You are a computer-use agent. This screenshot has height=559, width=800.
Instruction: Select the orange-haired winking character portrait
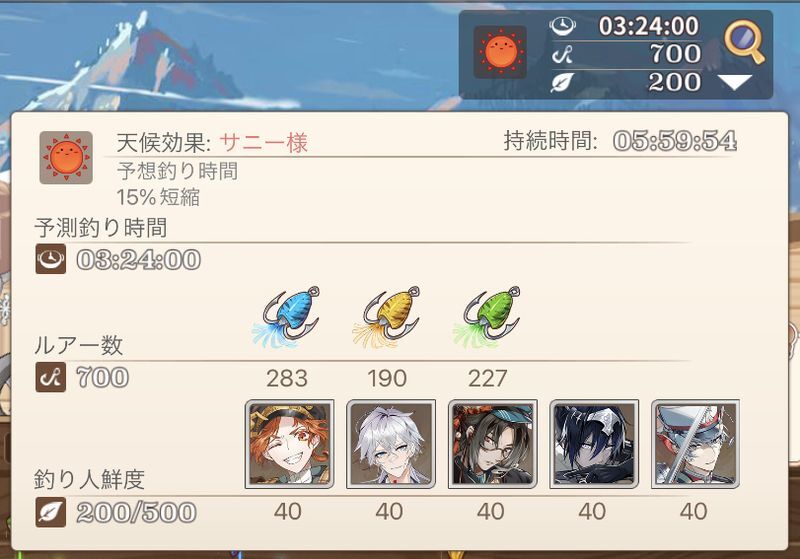pyautogui.click(x=289, y=444)
